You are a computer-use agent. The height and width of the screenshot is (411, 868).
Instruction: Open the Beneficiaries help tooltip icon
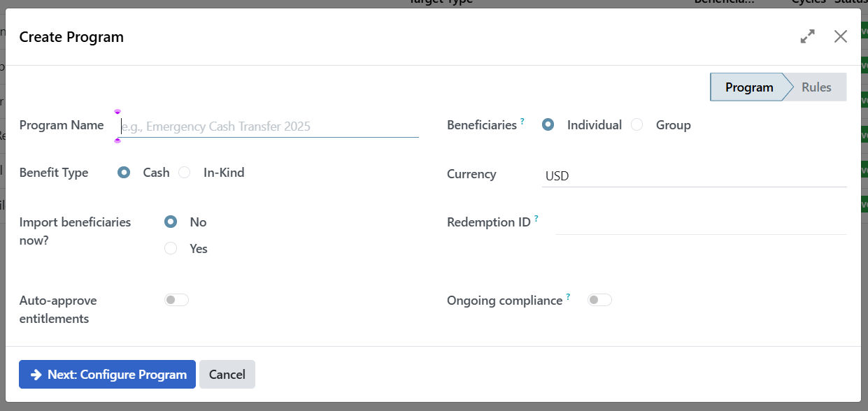[x=522, y=119]
